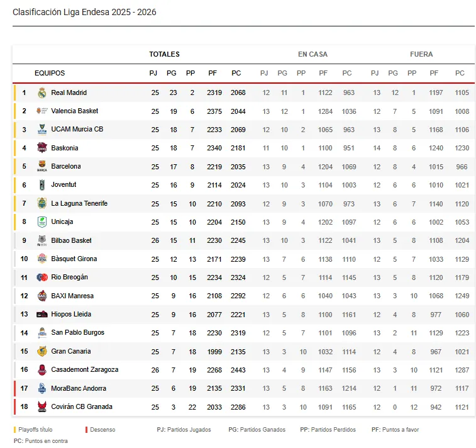This screenshot has width=476, height=448.
Task: Open the Baskonia team name
Action: (x=65, y=148)
